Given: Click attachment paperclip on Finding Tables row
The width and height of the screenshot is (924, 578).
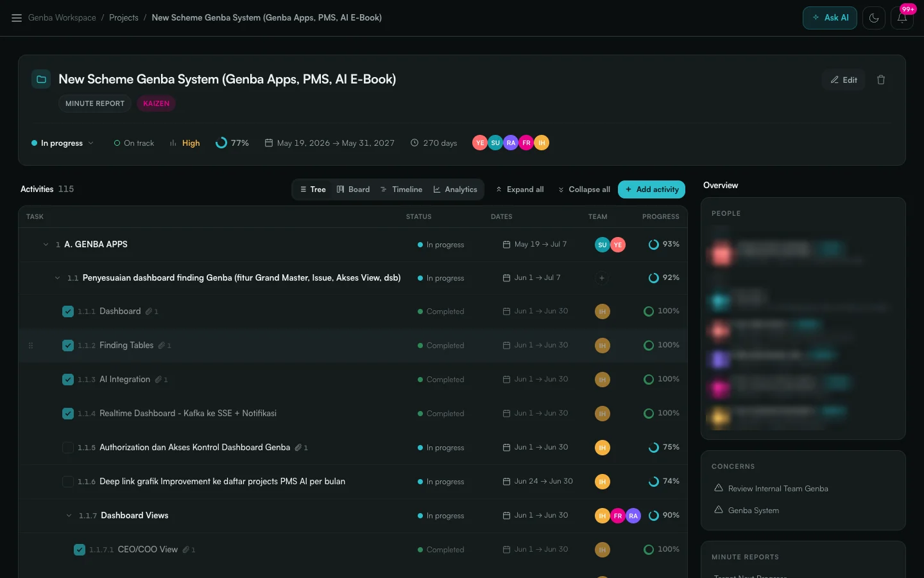Looking at the screenshot, I should 162,346.
